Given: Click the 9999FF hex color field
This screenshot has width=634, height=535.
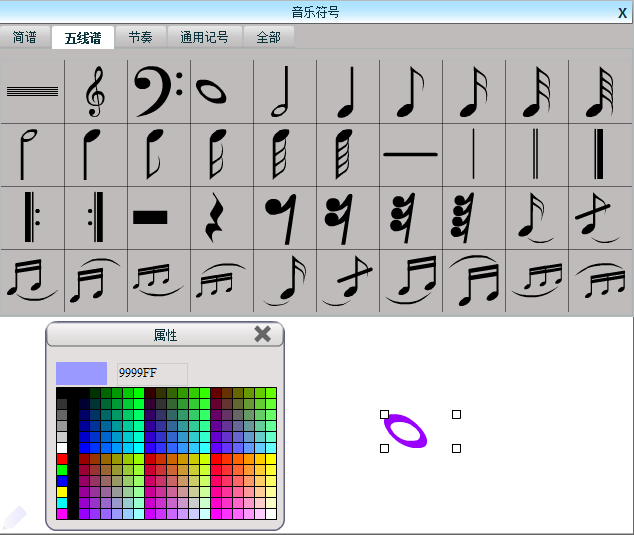Looking at the screenshot, I should coord(151,373).
